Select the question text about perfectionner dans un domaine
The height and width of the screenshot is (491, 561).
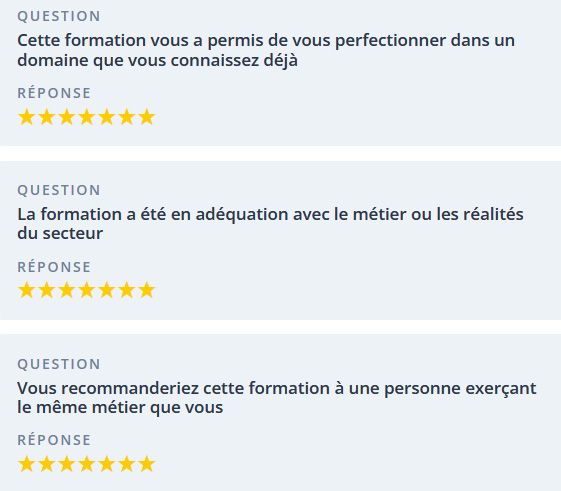(266, 50)
